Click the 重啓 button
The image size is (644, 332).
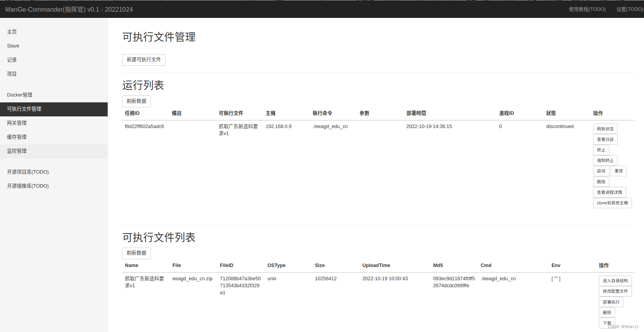click(x=619, y=171)
